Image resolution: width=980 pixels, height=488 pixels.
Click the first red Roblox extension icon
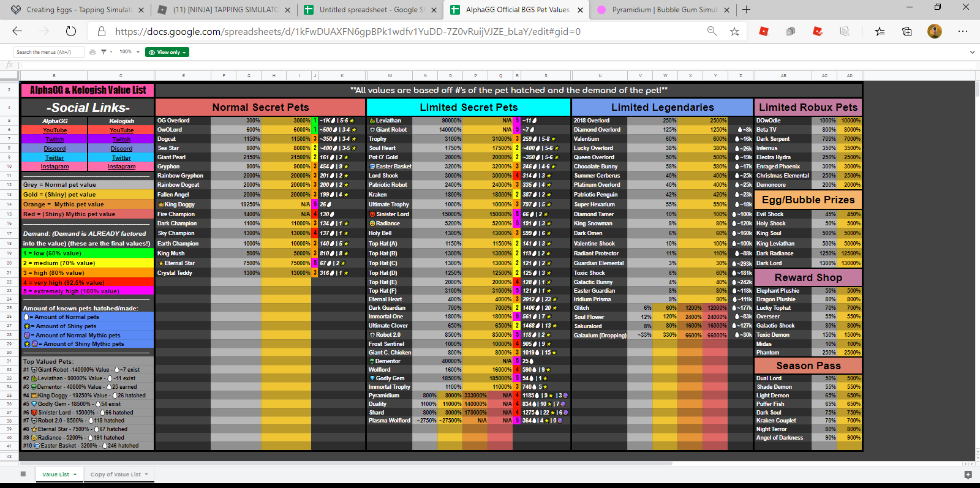click(x=764, y=31)
